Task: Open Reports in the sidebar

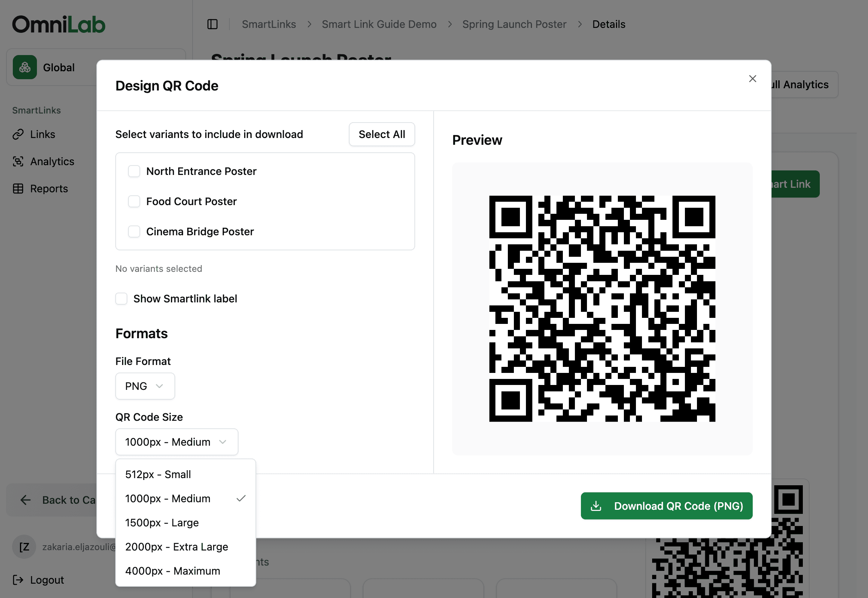Action: point(49,189)
